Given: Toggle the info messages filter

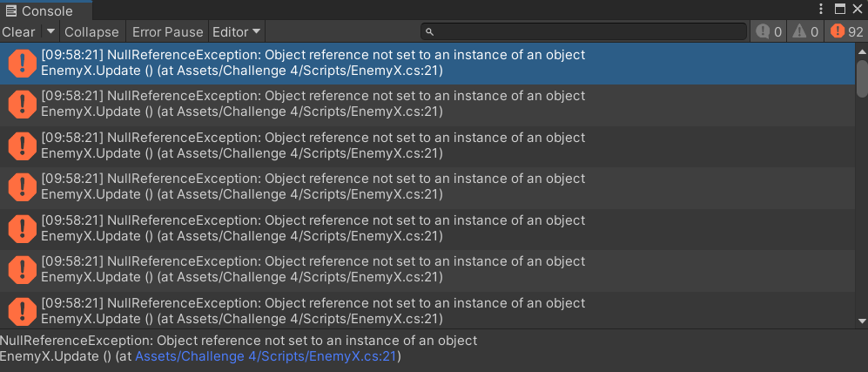Looking at the screenshot, I should click(769, 32).
